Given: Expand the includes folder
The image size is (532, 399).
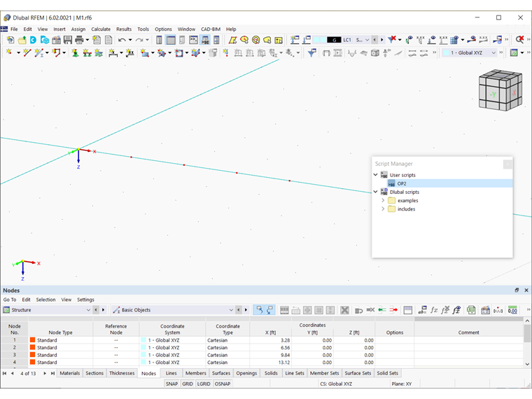Looking at the screenshot, I should coord(383,209).
